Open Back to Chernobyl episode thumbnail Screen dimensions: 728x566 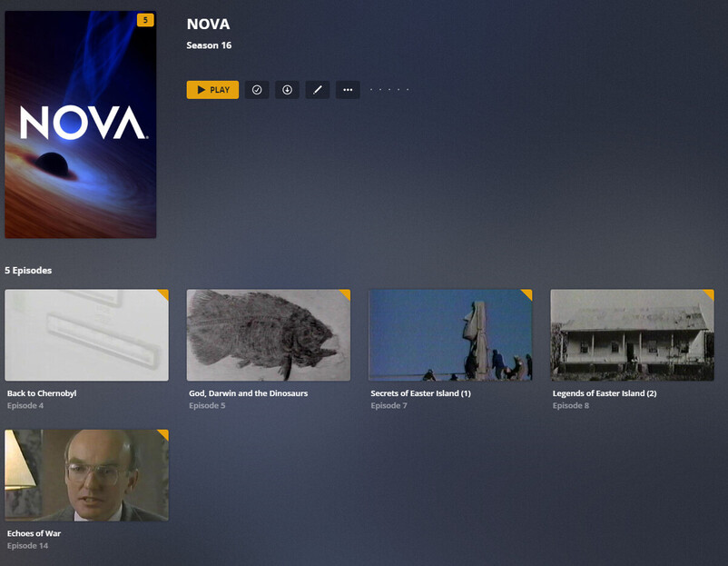87,335
